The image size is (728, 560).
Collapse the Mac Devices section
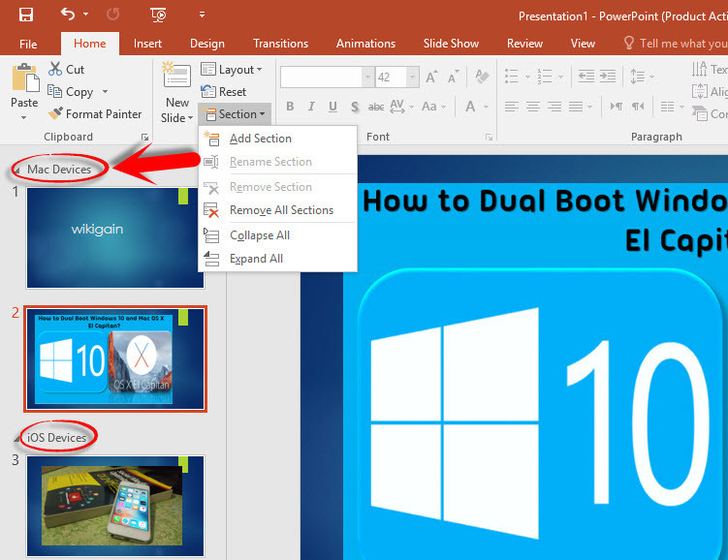click(x=16, y=171)
